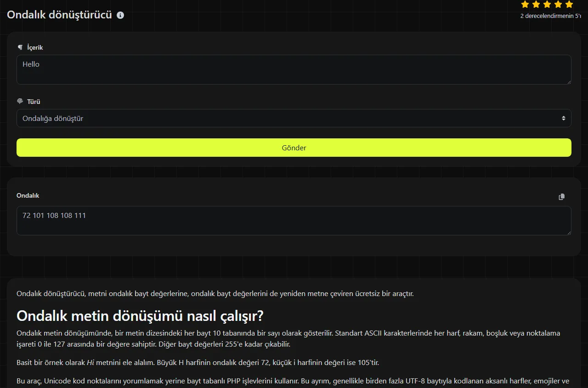Focus the İçerik text area containing Hello

coord(294,70)
